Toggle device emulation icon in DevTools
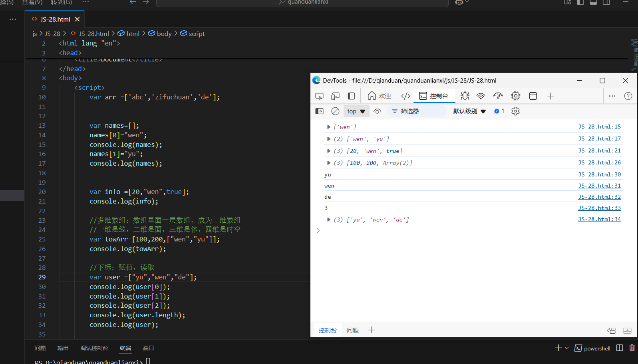Screen dimensions: 638x364 tap(335, 96)
